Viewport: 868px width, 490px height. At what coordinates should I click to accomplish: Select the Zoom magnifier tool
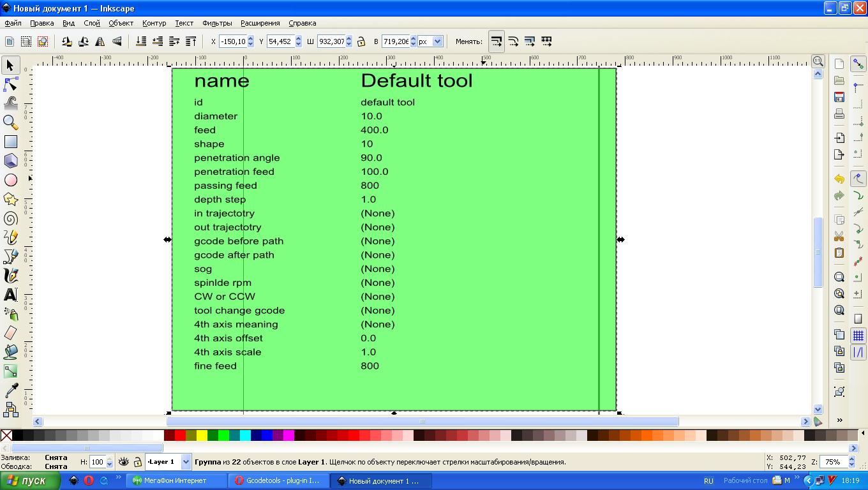coord(10,122)
